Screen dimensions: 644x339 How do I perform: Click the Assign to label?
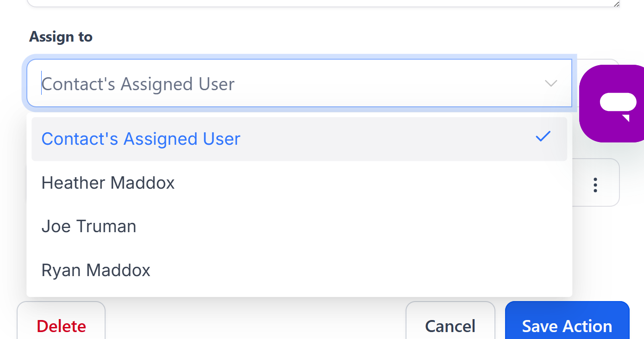pos(61,37)
